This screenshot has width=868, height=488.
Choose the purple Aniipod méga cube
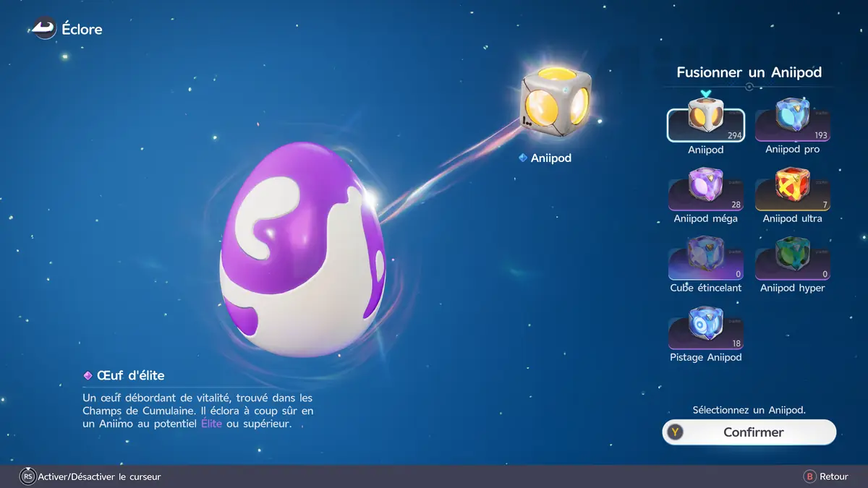(x=705, y=189)
